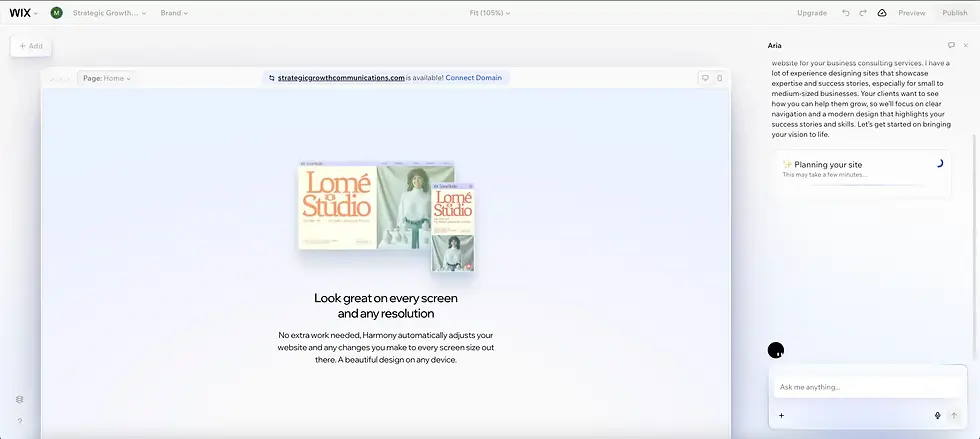Click the cloud save status icon

pos(882,13)
